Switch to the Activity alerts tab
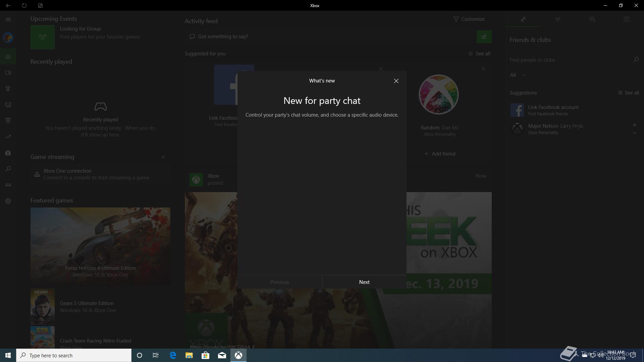Viewport: 644px width, 362px height. point(626,19)
